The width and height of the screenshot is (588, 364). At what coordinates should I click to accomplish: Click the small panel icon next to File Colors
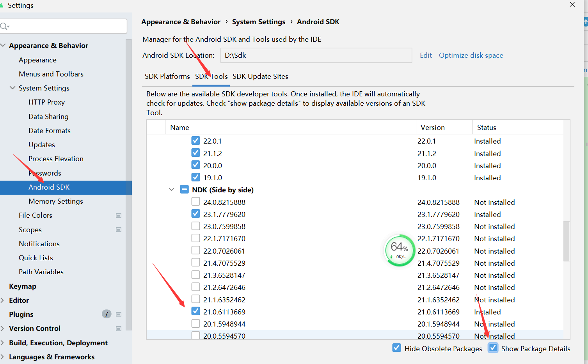[x=118, y=215]
